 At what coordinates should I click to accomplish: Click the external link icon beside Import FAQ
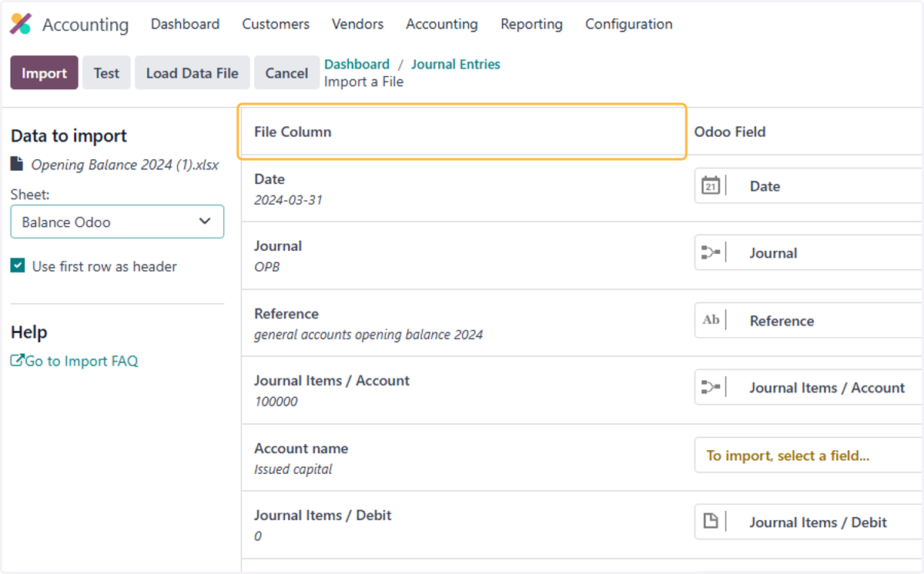[x=17, y=360]
